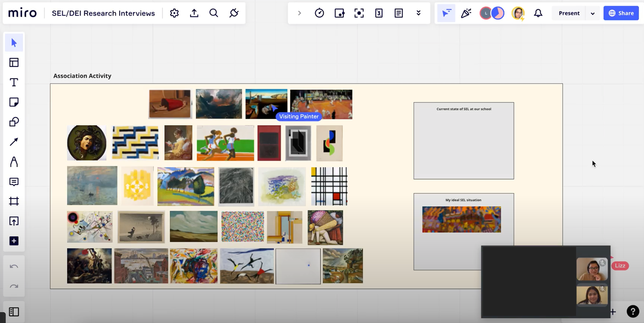Select the melting clocks painting
This screenshot has height=323, width=644.
(266, 104)
